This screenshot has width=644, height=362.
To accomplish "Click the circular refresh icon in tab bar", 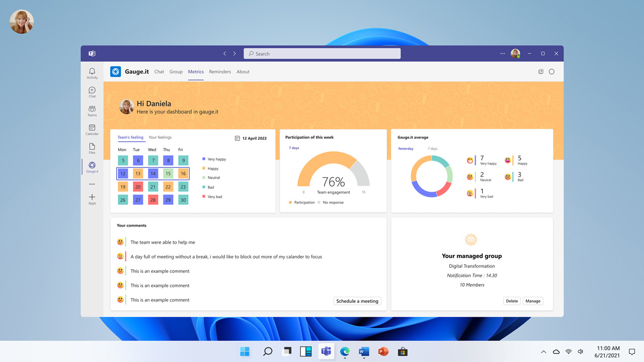I will (x=551, y=71).
